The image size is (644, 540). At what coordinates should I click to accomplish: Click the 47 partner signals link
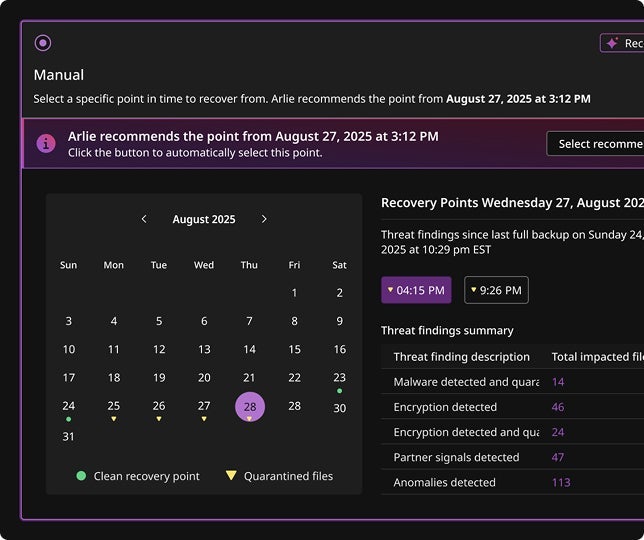[x=558, y=457]
